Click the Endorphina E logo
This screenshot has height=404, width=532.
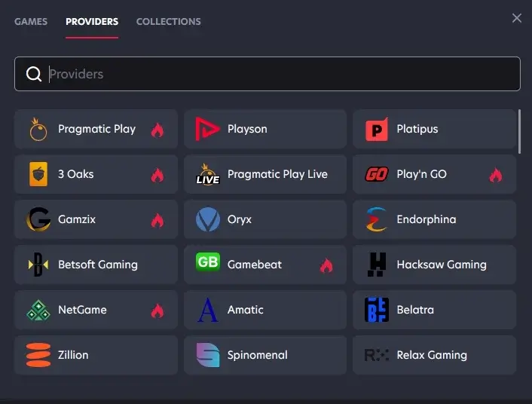[x=377, y=219]
